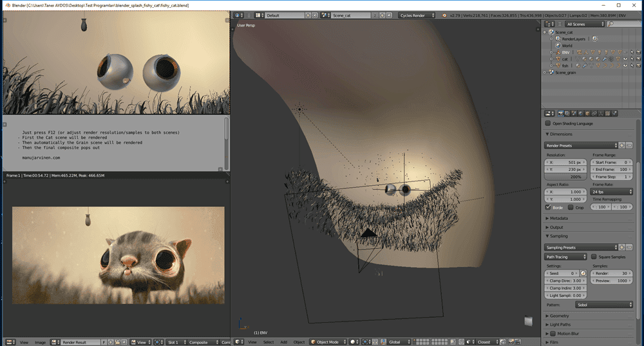Click the resolution percentage 200% slider
This screenshot has height=346, width=644.
point(567,176)
